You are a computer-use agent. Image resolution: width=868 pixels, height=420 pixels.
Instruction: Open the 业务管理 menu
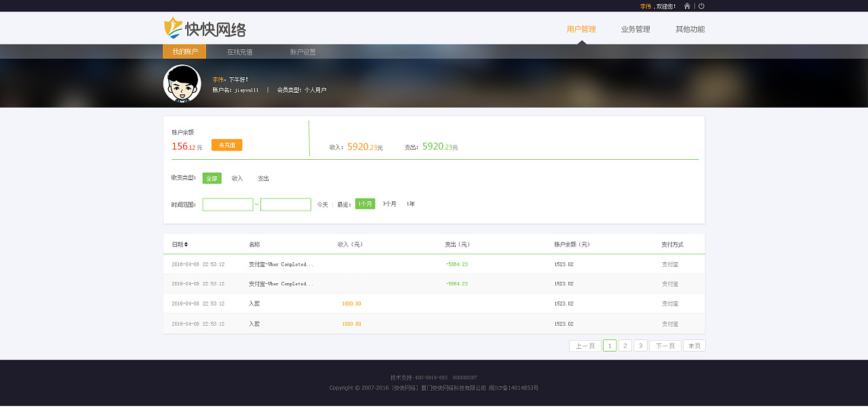pos(634,29)
